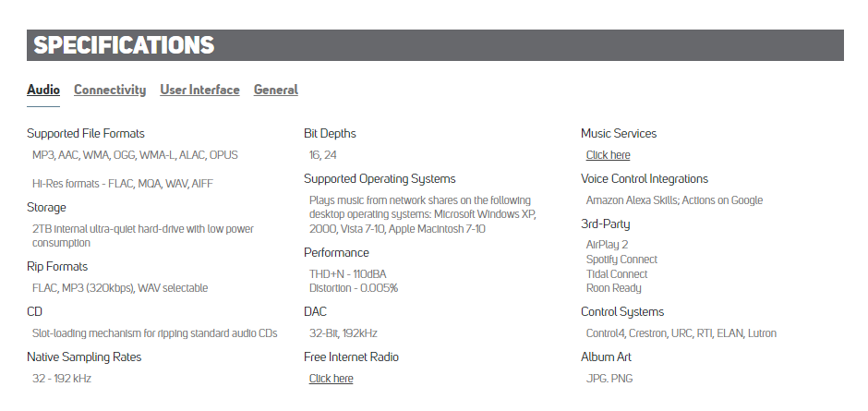This screenshot has height=411, width=868.
Task: Click the Voice Control Integrations heading
Action: tap(645, 179)
